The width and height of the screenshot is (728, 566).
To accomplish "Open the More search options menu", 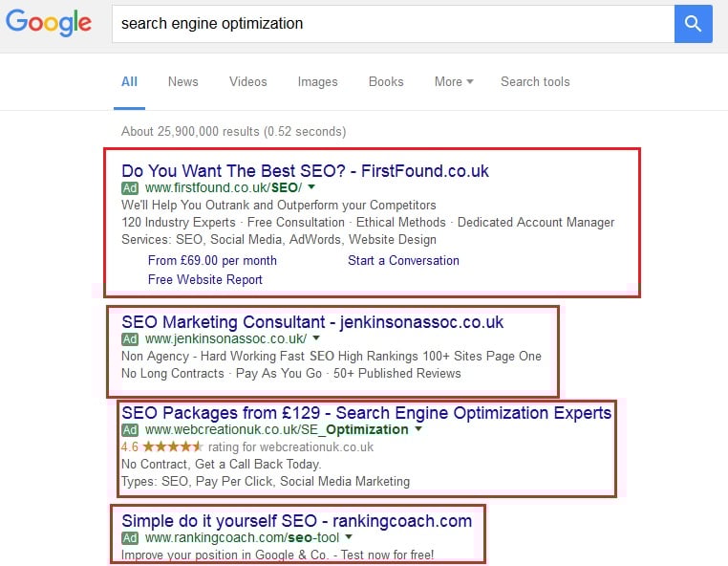I will 454,82.
